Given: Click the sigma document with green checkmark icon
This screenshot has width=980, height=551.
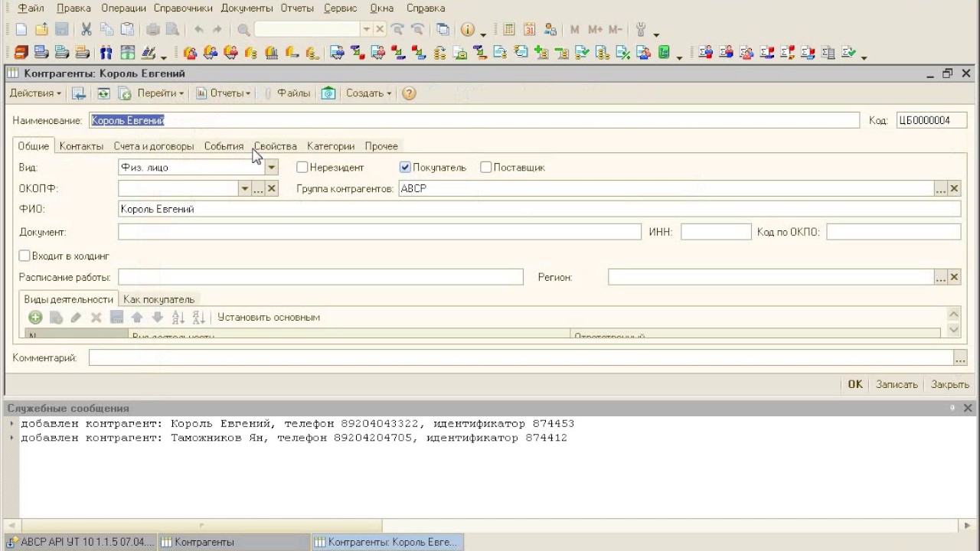Looking at the screenshot, I should [x=848, y=53].
